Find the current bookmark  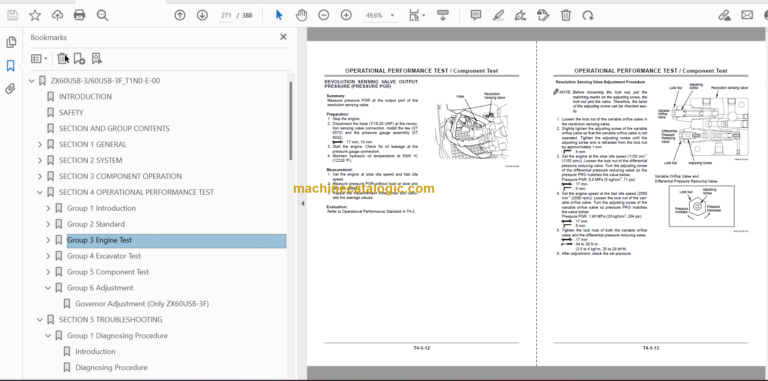pos(96,59)
